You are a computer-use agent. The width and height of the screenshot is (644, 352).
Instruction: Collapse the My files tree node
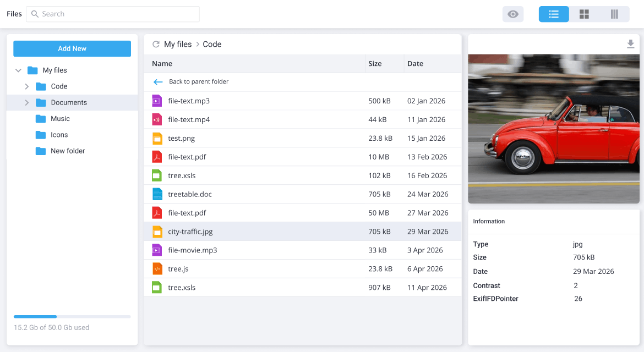[x=18, y=70]
